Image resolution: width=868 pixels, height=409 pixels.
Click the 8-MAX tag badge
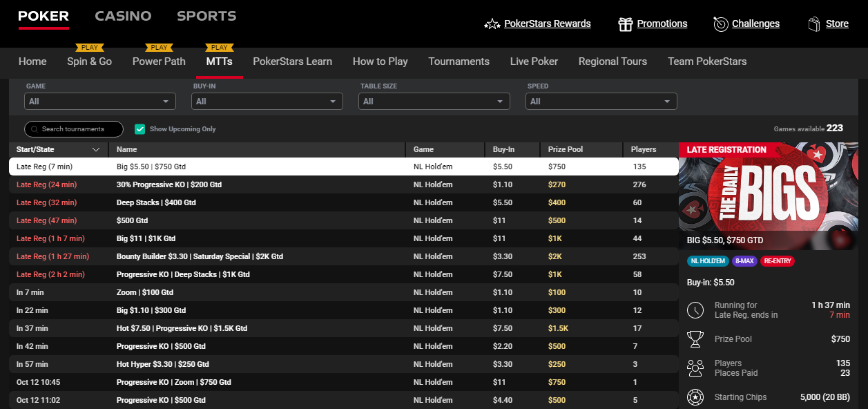[744, 261]
